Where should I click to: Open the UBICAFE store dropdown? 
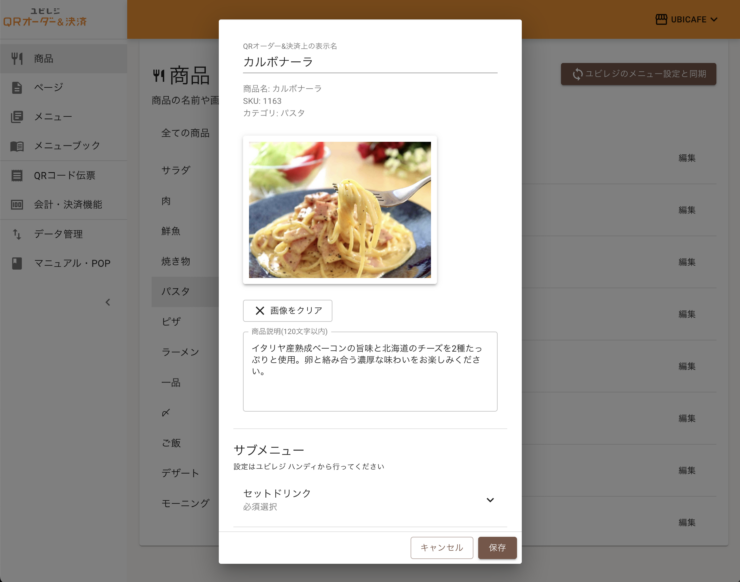tap(687, 19)
